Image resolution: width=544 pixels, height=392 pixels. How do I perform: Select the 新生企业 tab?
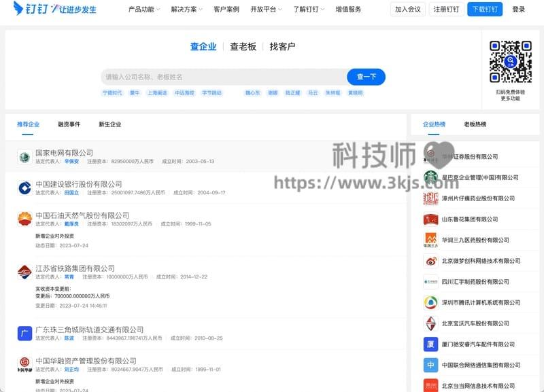tap(110, 124)
